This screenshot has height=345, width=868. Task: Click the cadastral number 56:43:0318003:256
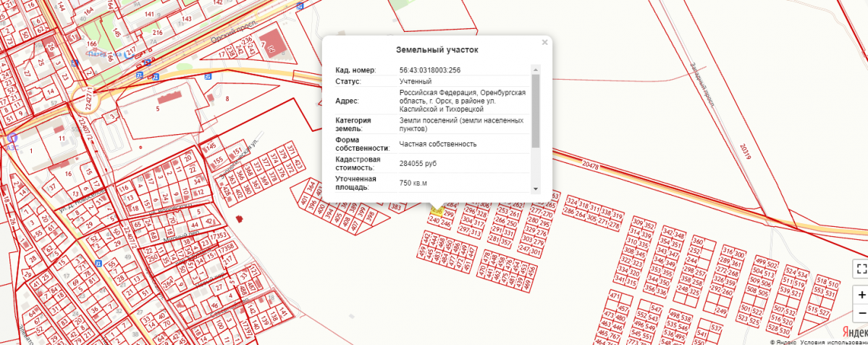430,70
